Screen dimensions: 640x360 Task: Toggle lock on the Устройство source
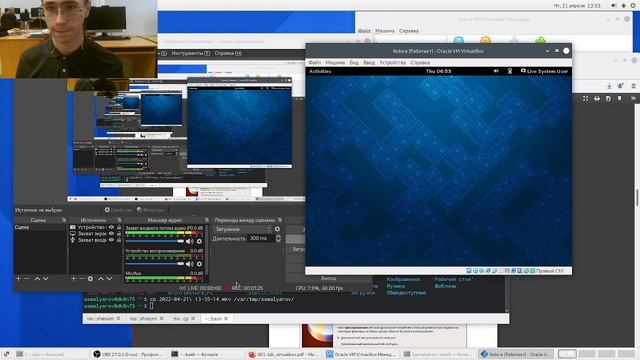pos(119,227)
